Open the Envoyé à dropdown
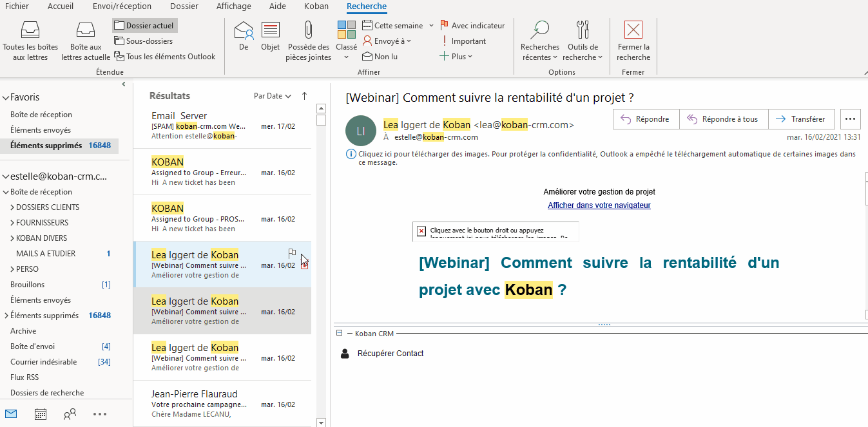Viewport: 868px width, 427px height. (387, 41)
